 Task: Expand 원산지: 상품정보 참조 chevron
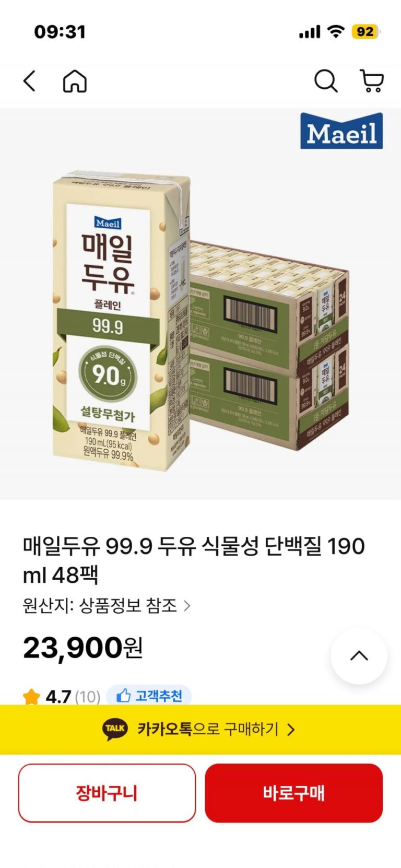pos(187,606)
